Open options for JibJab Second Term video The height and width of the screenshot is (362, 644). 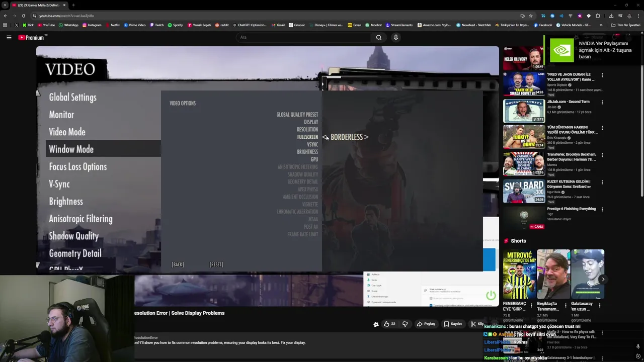pyautogui.click(x=602, y=102)
